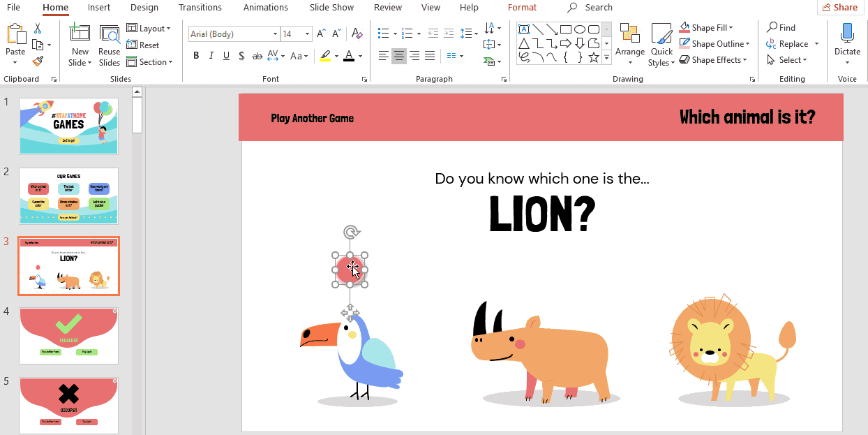Click the yellow text highlight color swatch

pyautogui.click(x=324, y=56)
